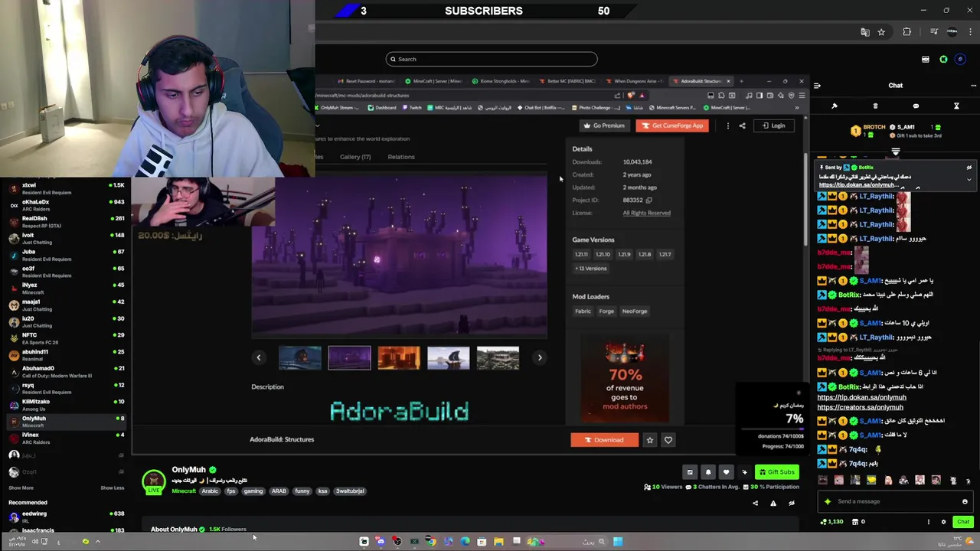
Task: Select game version 1.21.8
Action: click(645, 254)
